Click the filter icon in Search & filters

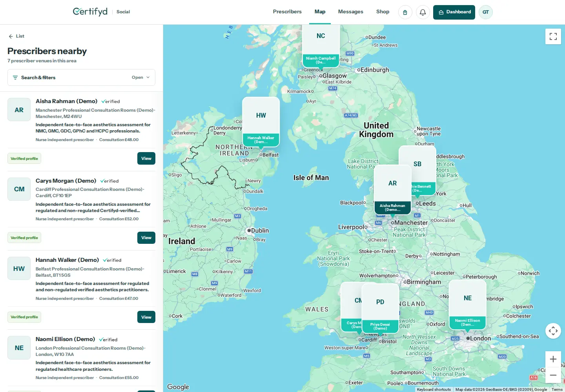coord(15,78)
